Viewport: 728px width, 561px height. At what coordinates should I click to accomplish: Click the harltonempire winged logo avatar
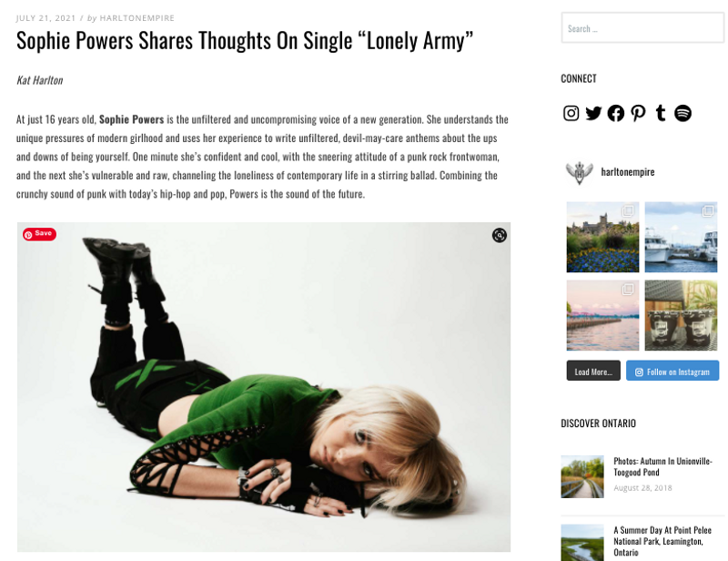click(579, 172)
